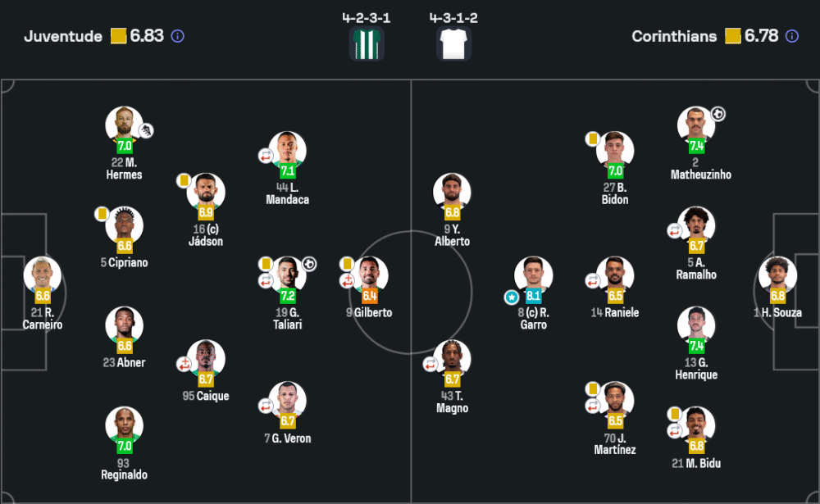Click the substitution icon on L. Mandaca

point(266,156)
